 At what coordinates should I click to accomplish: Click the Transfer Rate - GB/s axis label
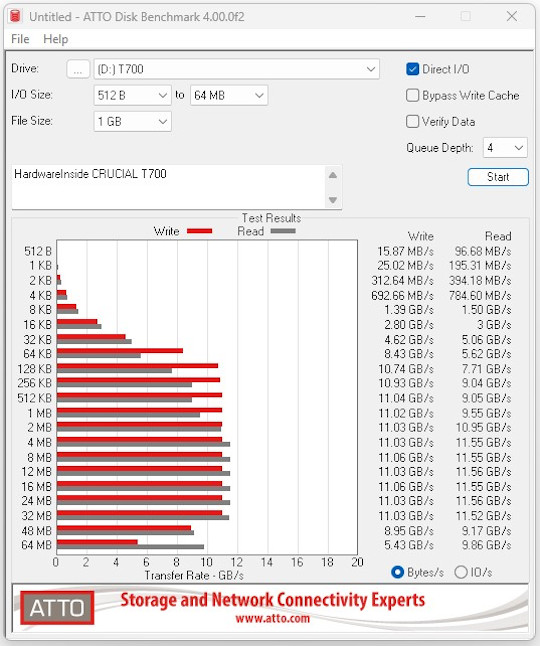[194, 576]
